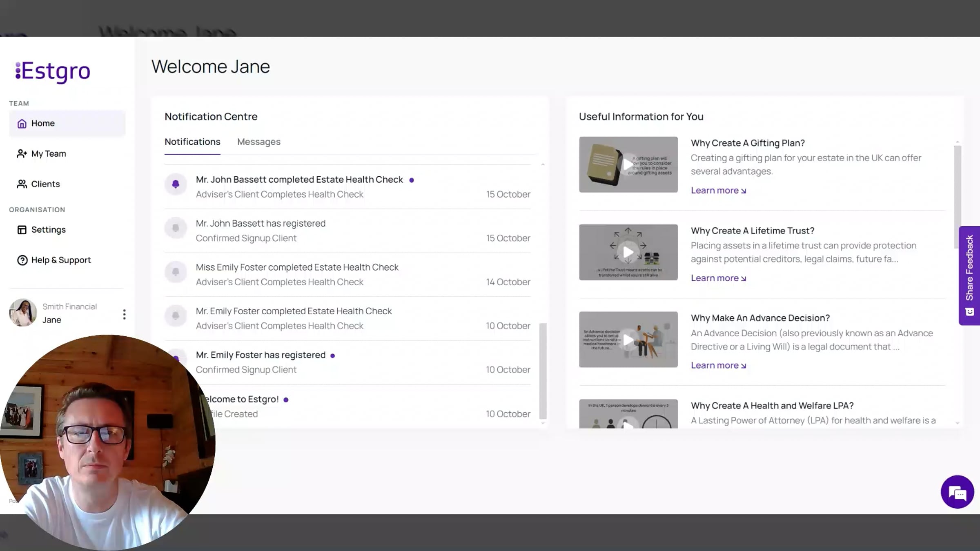Image resolution: width=980 pixels, height=551 pixels.
Task: Click unread dot beside Emily Foster has registered
Action: pyautogui.click(x=332, y=355)
